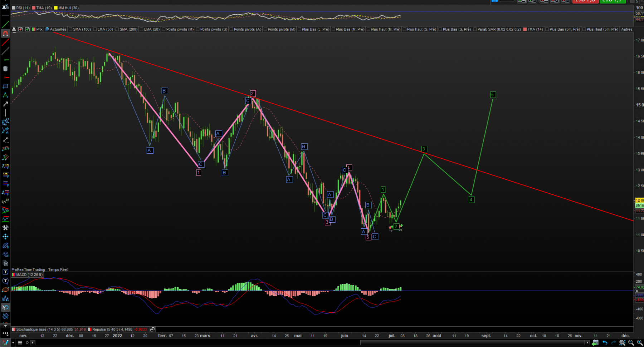644x347 pixels.
Task: Open the alert bell icon above chart
Action: click(x=14, y=29)
